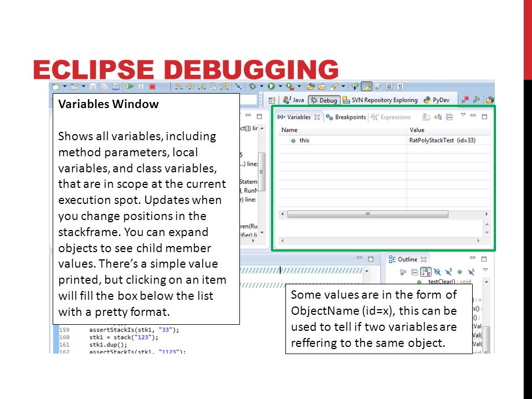This screenshot has height=399, width=532.
Task: Click the Name column header
Action: click(342, 130)
